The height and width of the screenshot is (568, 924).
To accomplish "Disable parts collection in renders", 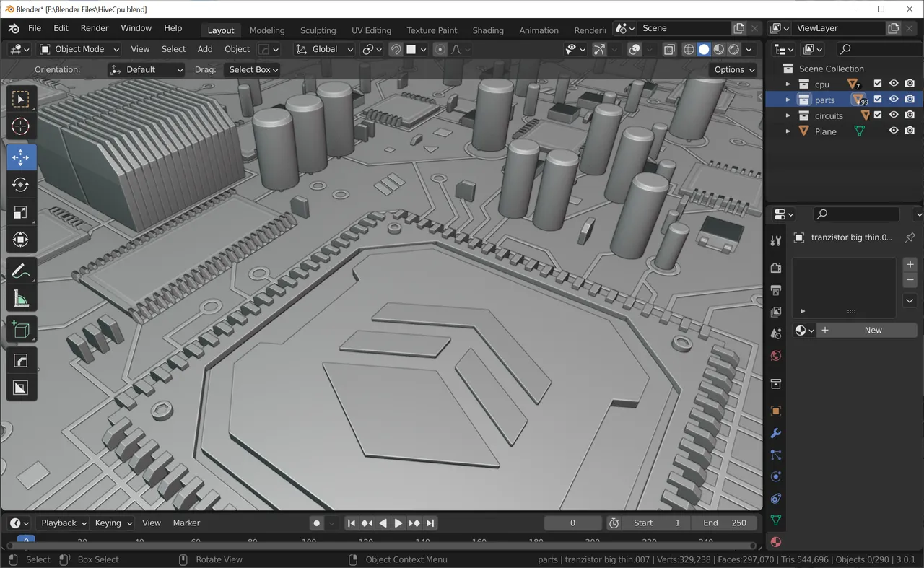I will [x=910, y=99].
